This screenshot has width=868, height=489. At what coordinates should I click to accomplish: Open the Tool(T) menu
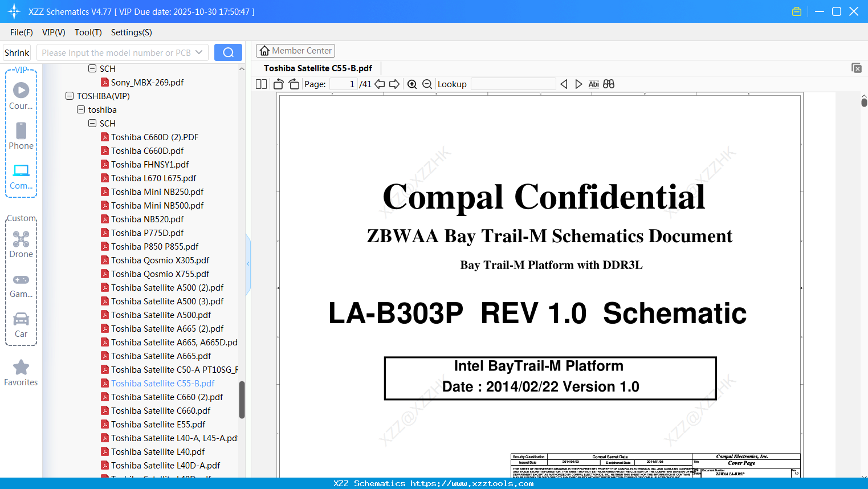click(88, 32)
